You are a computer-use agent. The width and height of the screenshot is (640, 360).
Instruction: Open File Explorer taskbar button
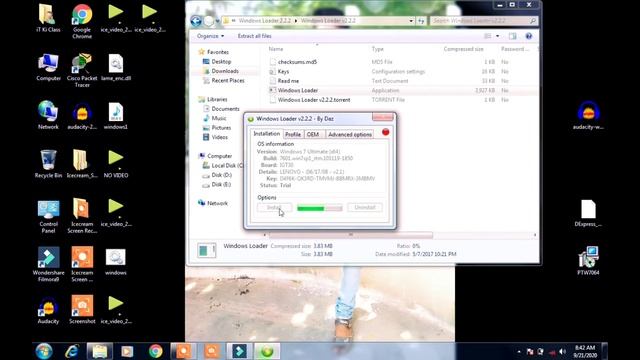click(x=100, y=351)
